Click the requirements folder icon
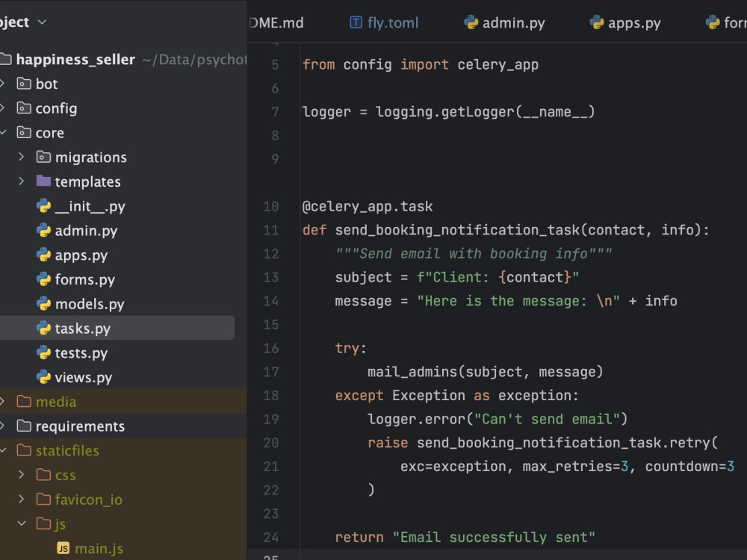The image size is (747, 560). pos(24,426)
